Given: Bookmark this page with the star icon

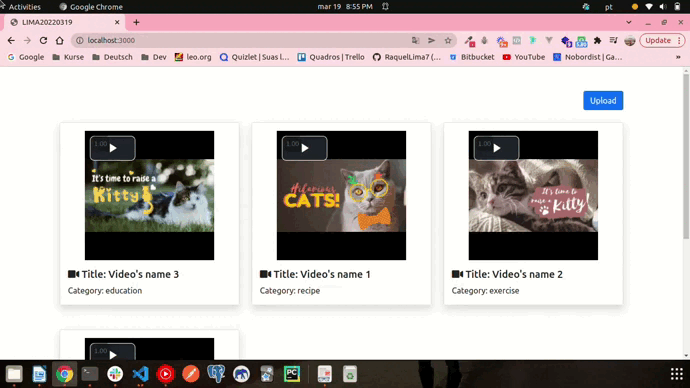Looking at the screenshot, I should click(448, 40).
